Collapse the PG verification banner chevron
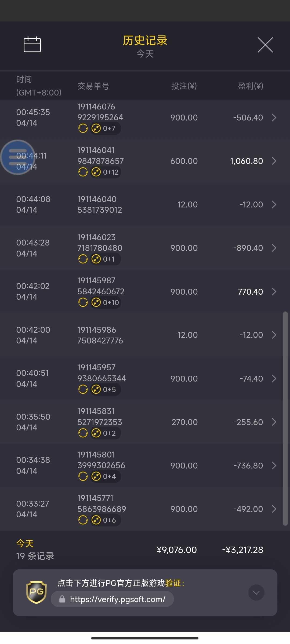 256,592
